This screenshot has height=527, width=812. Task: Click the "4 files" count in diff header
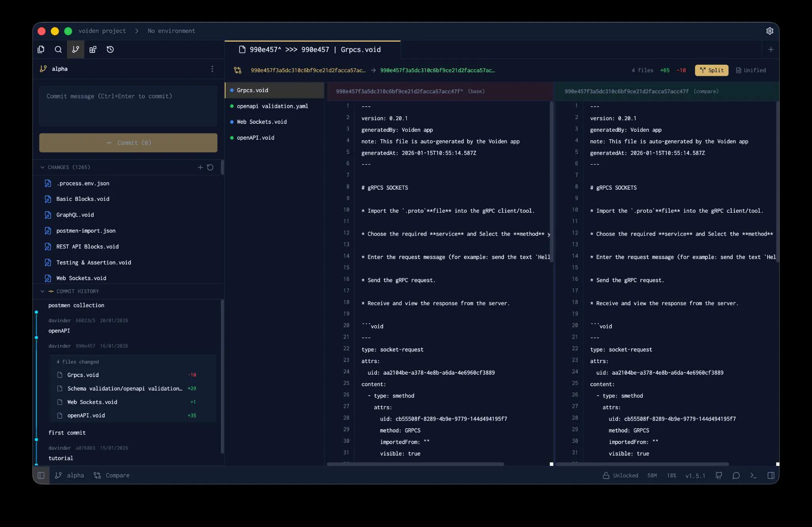642,70
